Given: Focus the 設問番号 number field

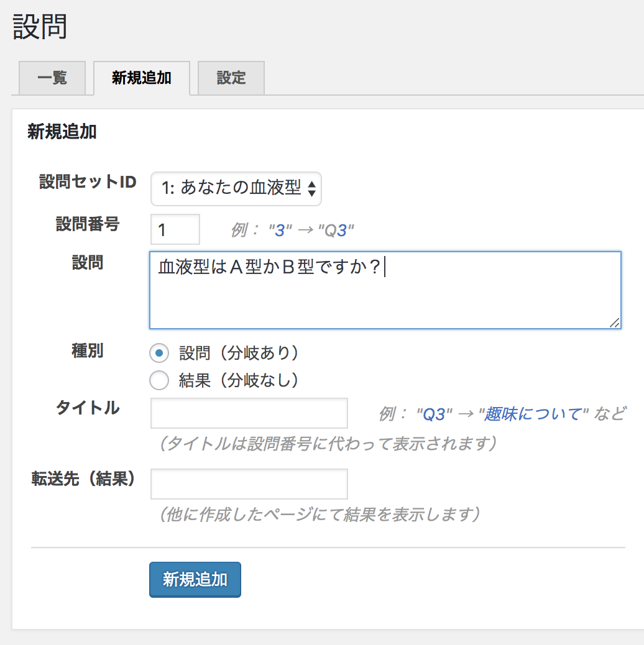Looking at the screenshot, I should [x=175, y=230].
